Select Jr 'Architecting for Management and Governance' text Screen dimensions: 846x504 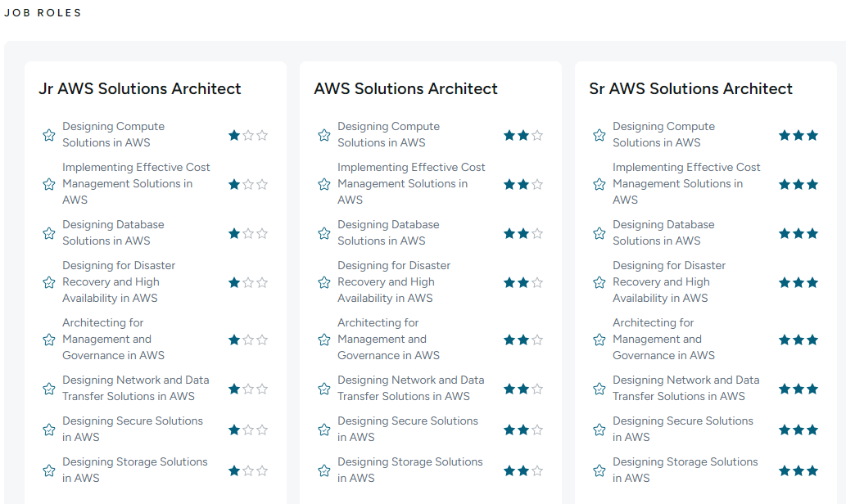point(113,339)
